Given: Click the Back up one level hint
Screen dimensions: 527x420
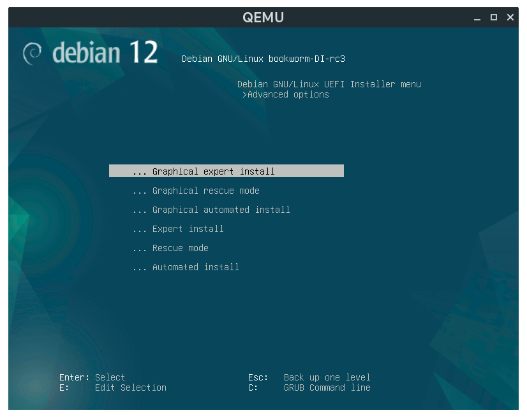Looking at the screenshot, I should [327, 377].
